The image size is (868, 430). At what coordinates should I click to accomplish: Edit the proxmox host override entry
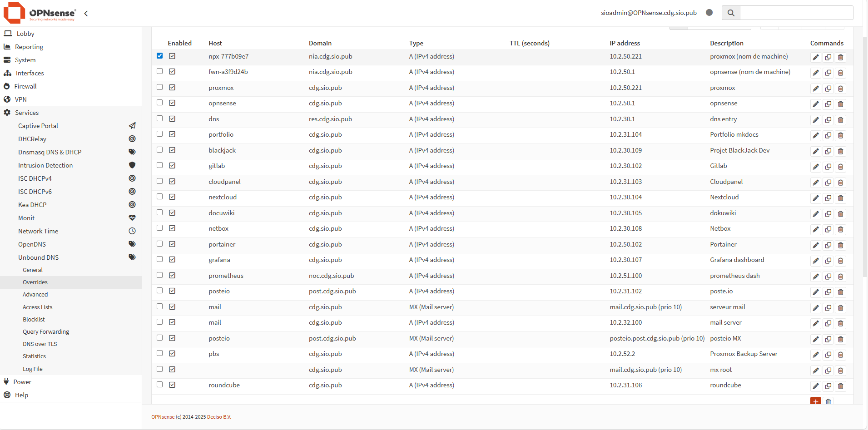coord(815,89)
